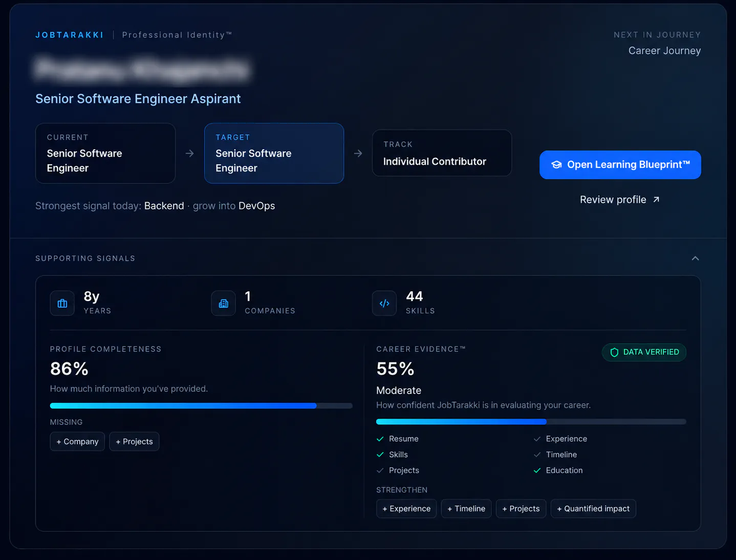Click the Data Verified badge
This screenshot has height=560, width=736.
click(x=644, y=352)
